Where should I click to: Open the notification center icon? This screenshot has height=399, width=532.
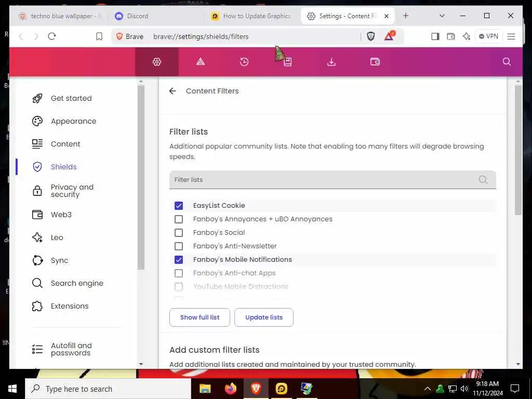pyautogui.click(x=515, y=389)
